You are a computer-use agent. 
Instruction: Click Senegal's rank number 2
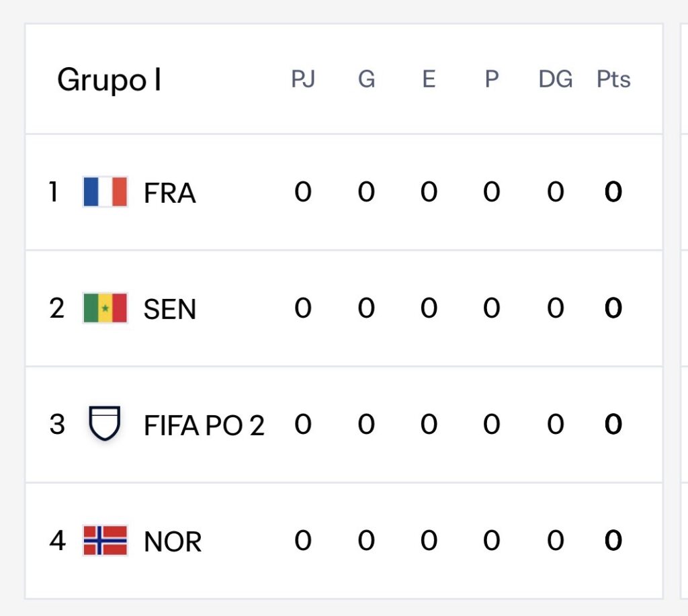click(x=57, y=309)
